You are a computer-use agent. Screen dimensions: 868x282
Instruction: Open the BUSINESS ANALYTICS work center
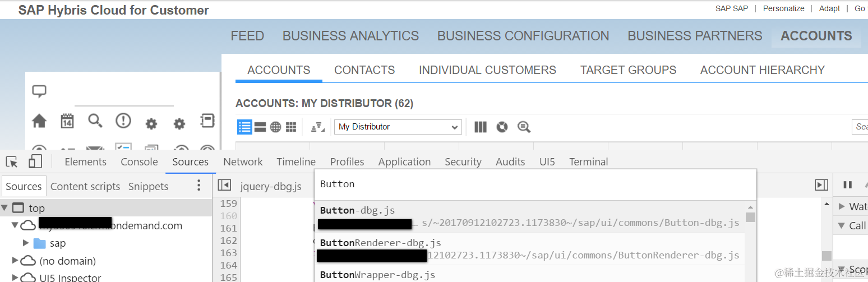[350, 36]
